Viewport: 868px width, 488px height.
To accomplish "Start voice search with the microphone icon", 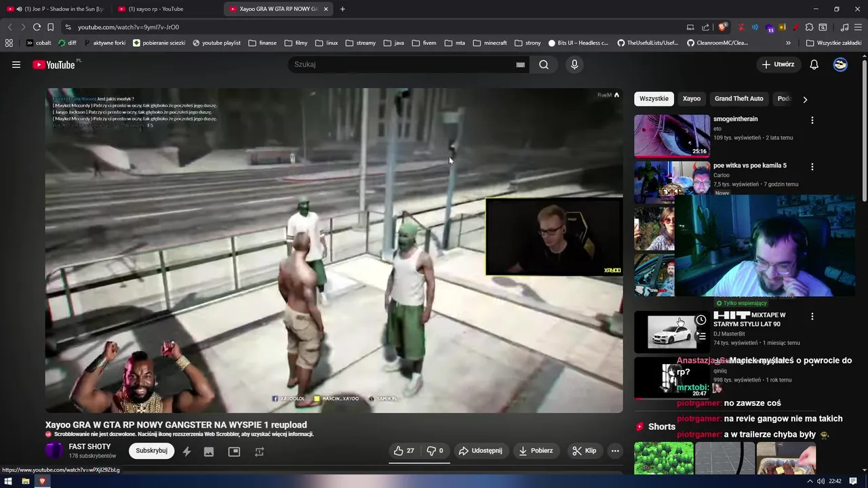I will coord(574,64).
